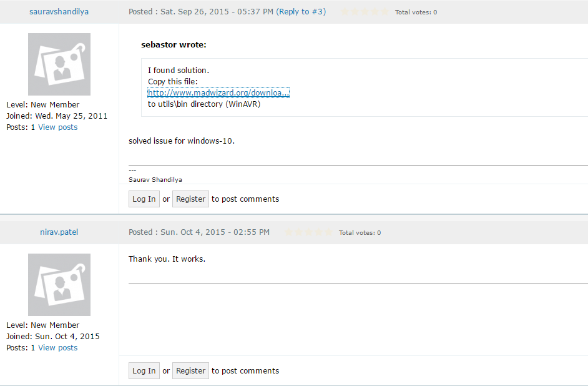The height and width of the screenshot is (386, 588).
Task: Rate nirav.patel's post with fifth star
Action: tap(328, 232)
